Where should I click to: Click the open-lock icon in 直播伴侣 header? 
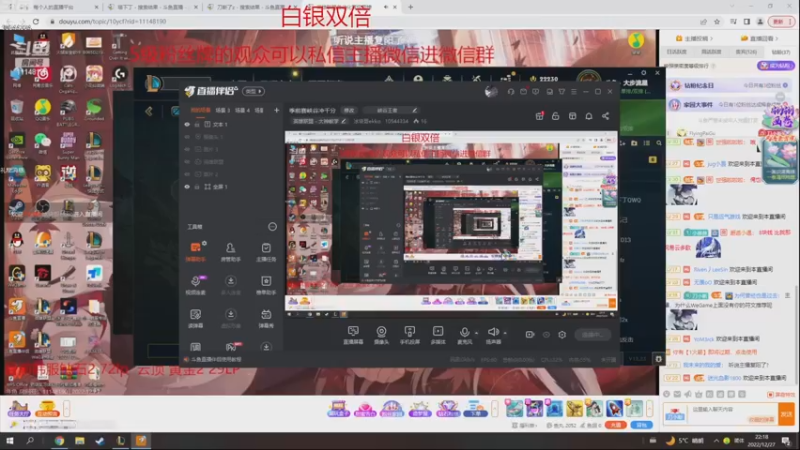click(556, 116)
